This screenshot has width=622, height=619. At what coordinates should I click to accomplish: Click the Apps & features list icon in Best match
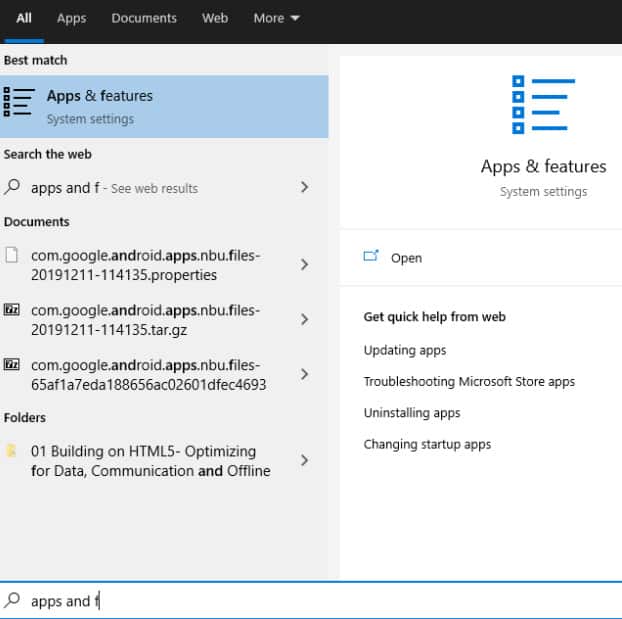(20, 102)
